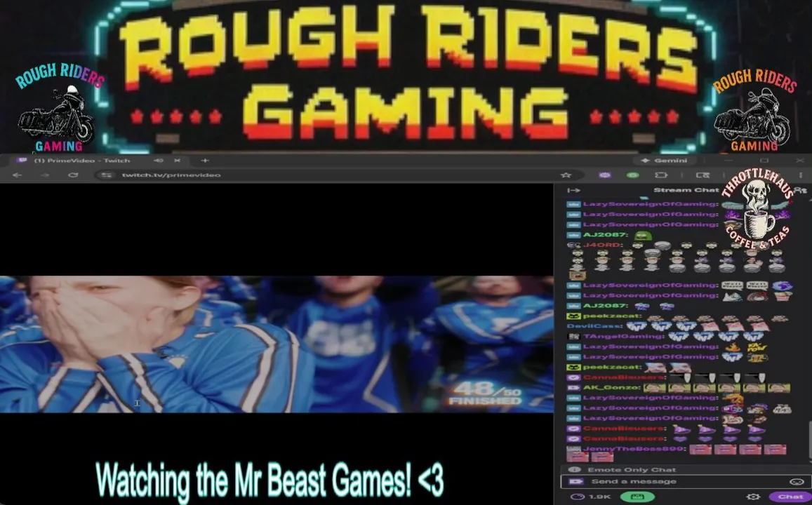
Task: Open site information icon beside the URL
Action: (107, 175)
